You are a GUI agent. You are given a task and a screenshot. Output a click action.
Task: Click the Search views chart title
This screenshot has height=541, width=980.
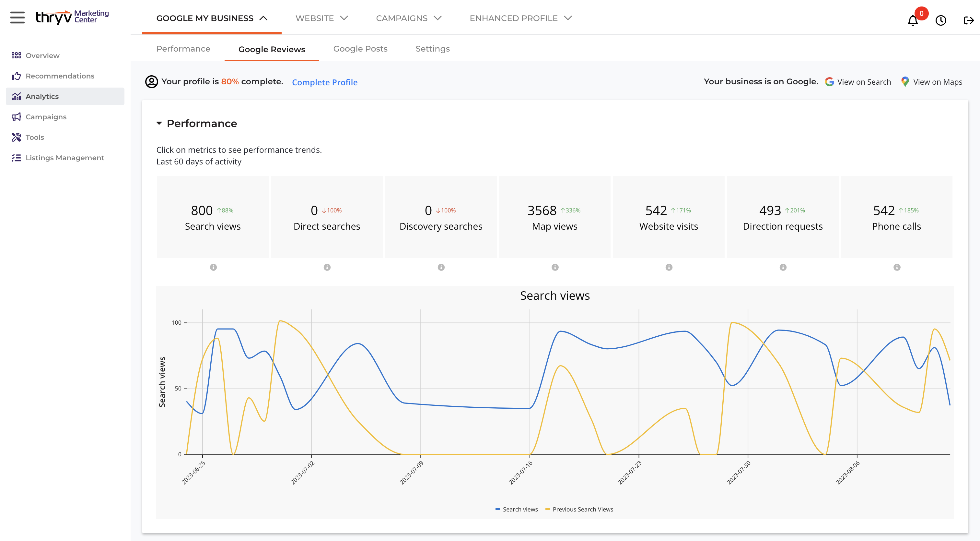tap(555, 295)
